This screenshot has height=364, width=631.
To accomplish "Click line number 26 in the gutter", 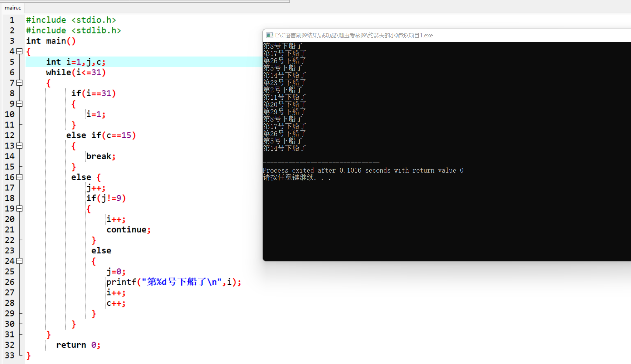I will pyautogui.click(x=10, y=282).
